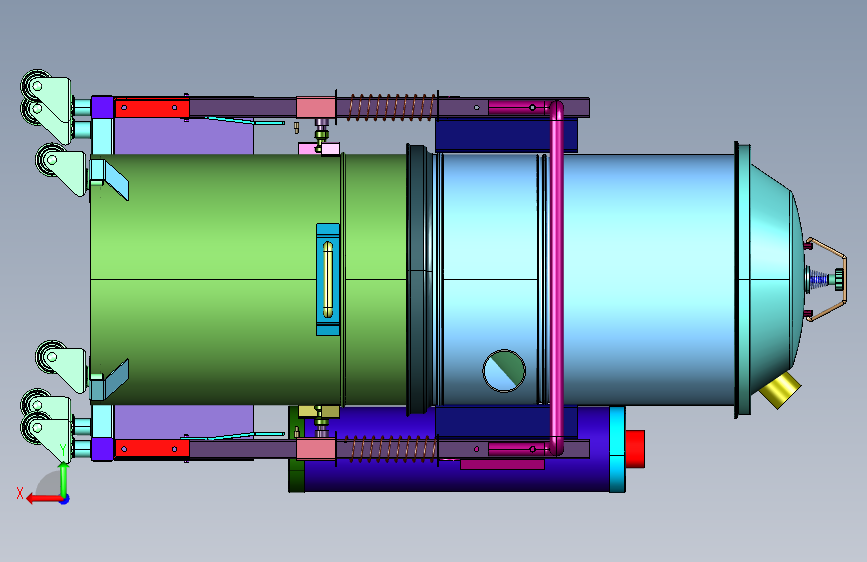
Task: Pick the magenta U-shaped tube over the cyan cylinder
Action: [x=556, y=277]
